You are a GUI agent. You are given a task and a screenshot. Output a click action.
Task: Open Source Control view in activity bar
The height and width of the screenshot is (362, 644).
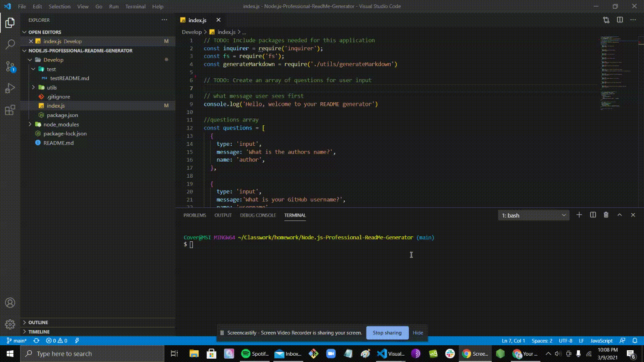(x=10, y=66)
